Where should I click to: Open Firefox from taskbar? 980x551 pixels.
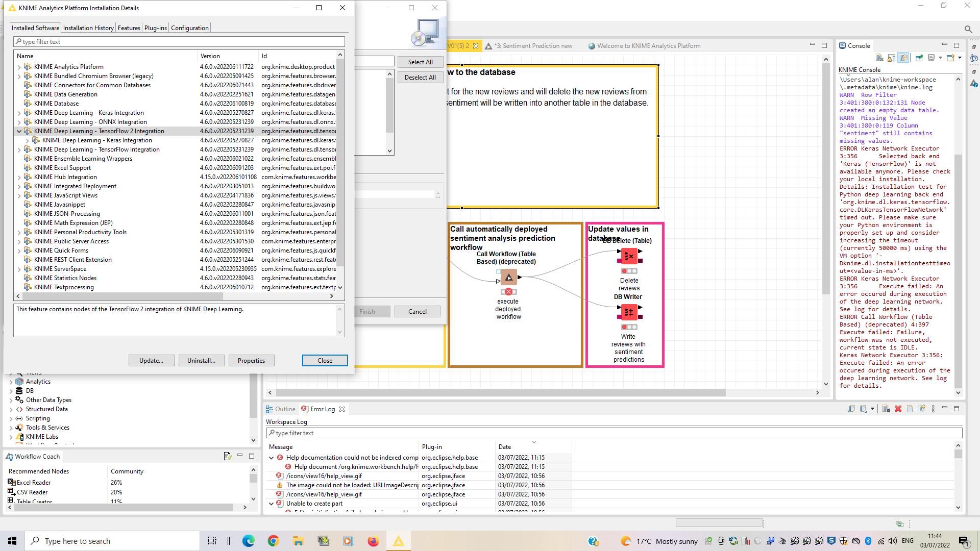point(373,541)
